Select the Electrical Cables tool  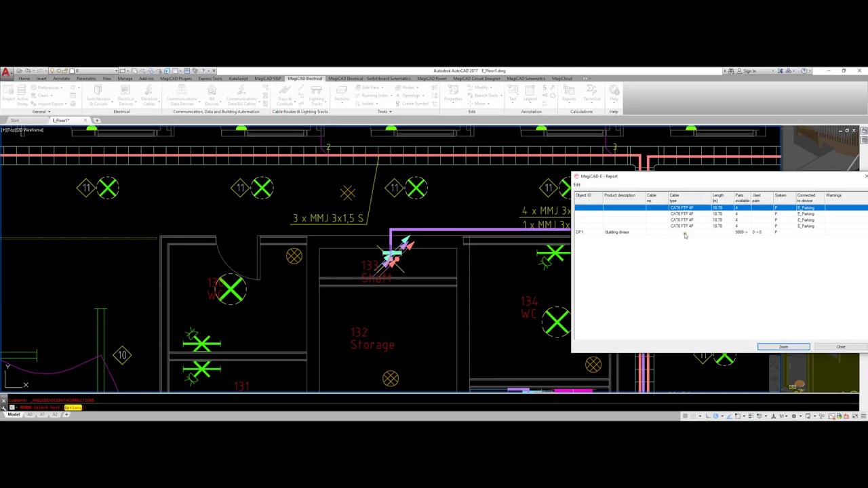point(149,95)
